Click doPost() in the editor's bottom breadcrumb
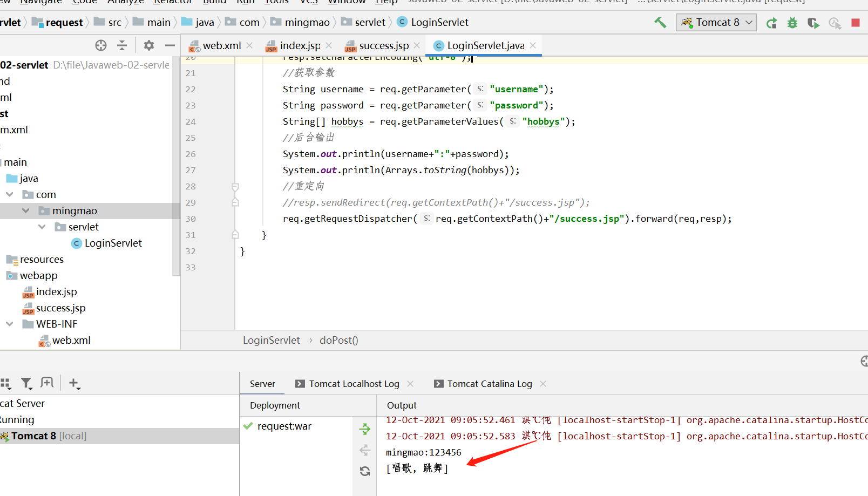 pyautogui.click(x=339, y=341)
